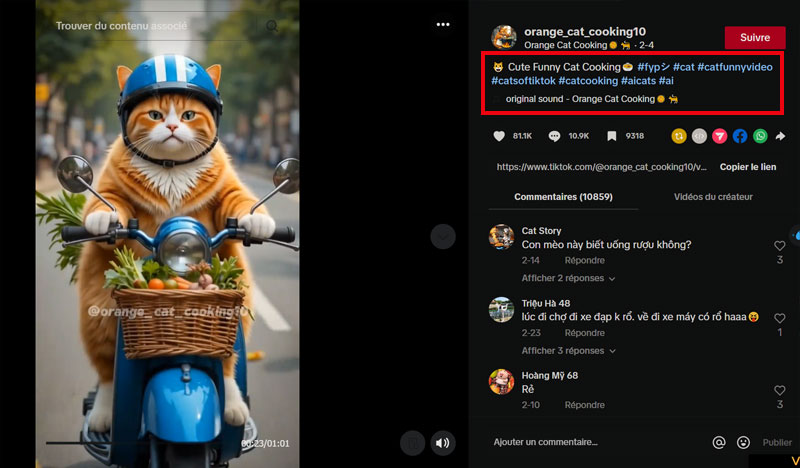The image size is (800, 468).
Task: Share video to Facebook
Action: click(x=740, y=136)
